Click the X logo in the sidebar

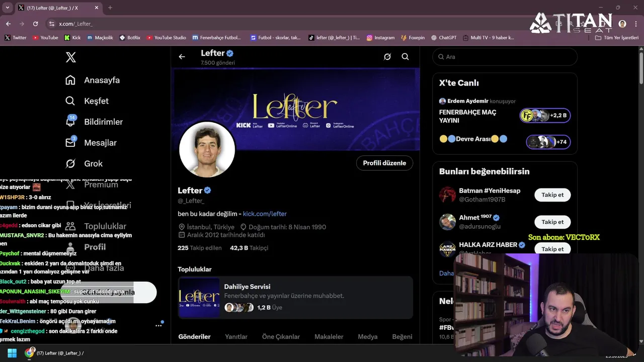coord(71,57)
